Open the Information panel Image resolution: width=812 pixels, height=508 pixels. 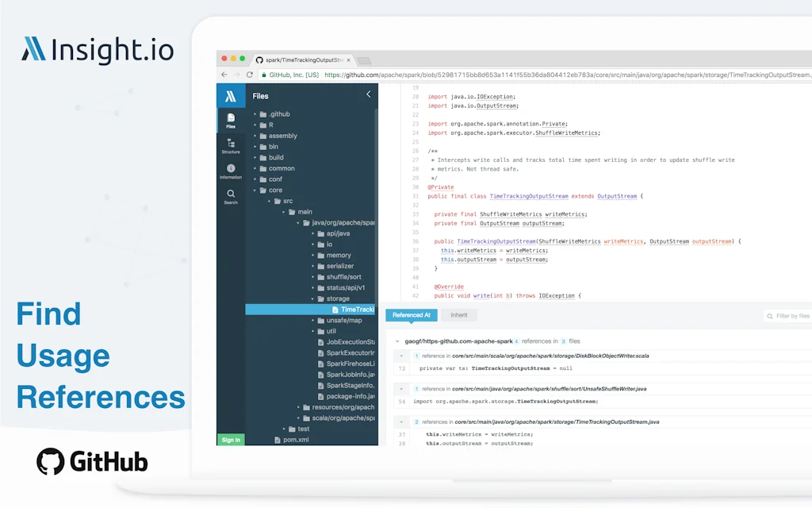(231, 170)
